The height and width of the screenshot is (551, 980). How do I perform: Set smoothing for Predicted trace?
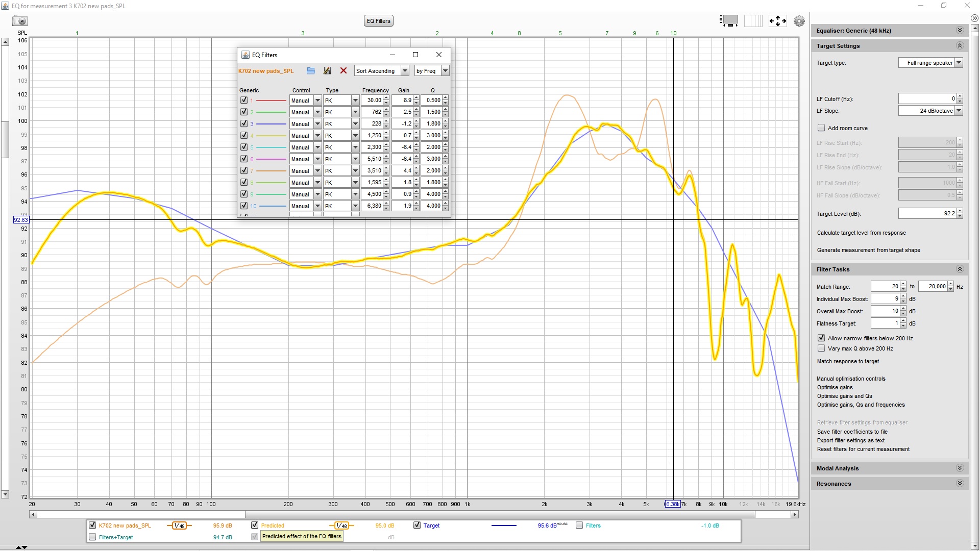pyautogui.click(x=341, y=525)
